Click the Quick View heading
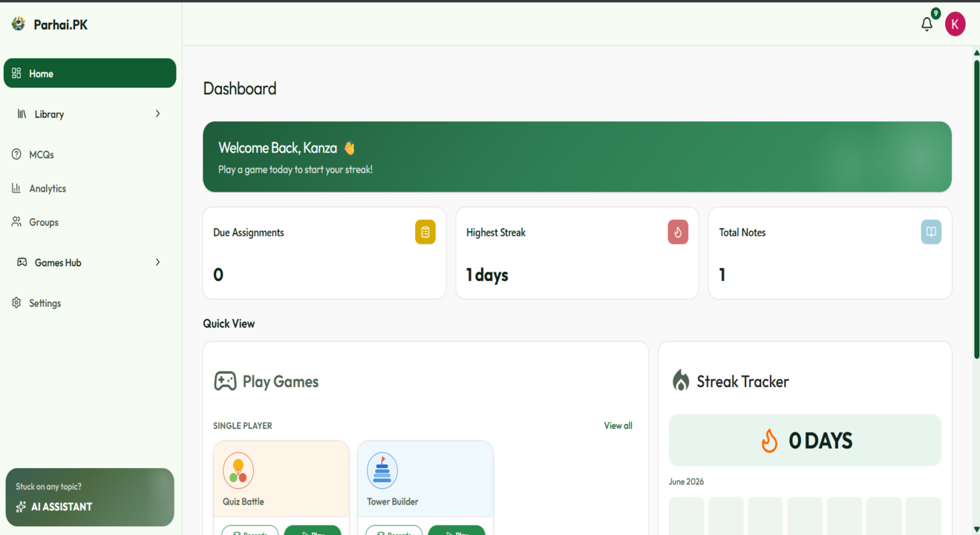Viewport: 980px width, 535px height. coord(229,323)
